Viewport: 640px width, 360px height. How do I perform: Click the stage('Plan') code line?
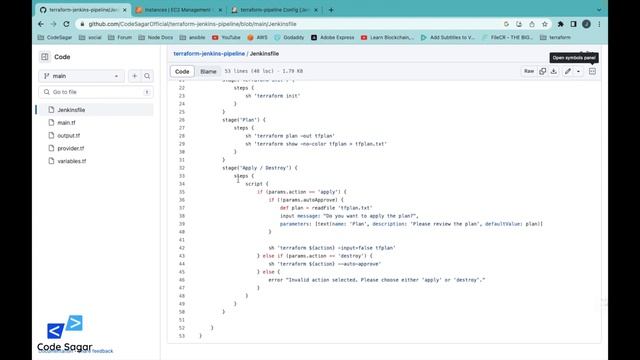pyautogui.click(x=244, y=120)
